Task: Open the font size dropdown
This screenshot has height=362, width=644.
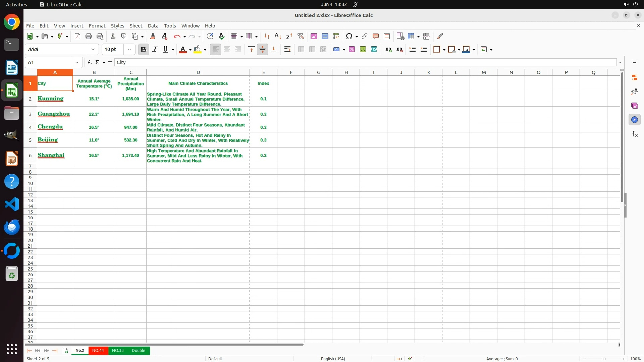Action: tap(129, 49)
